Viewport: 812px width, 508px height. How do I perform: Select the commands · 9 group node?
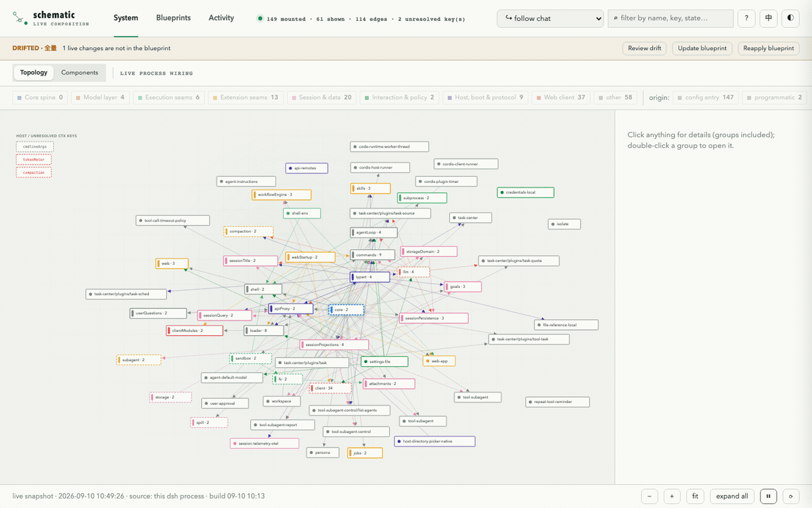373,255
